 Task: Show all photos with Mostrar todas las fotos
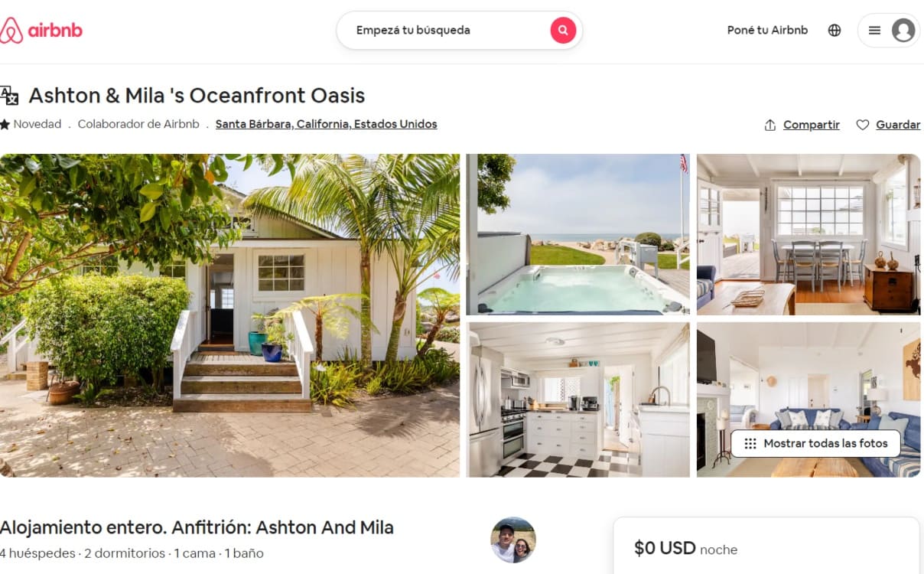(816, 444)
